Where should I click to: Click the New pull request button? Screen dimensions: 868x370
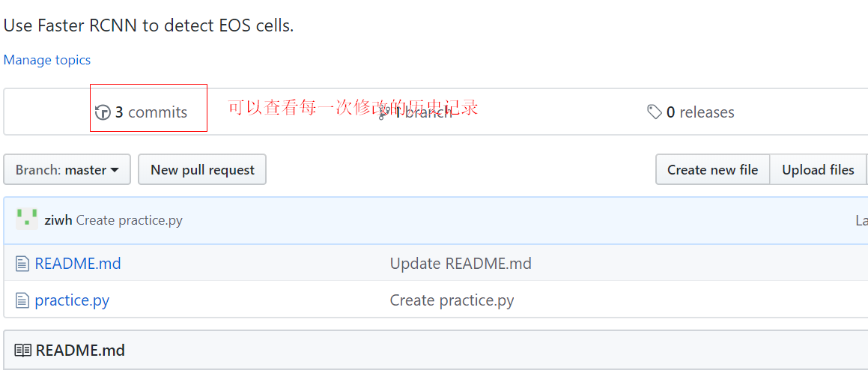202,169
